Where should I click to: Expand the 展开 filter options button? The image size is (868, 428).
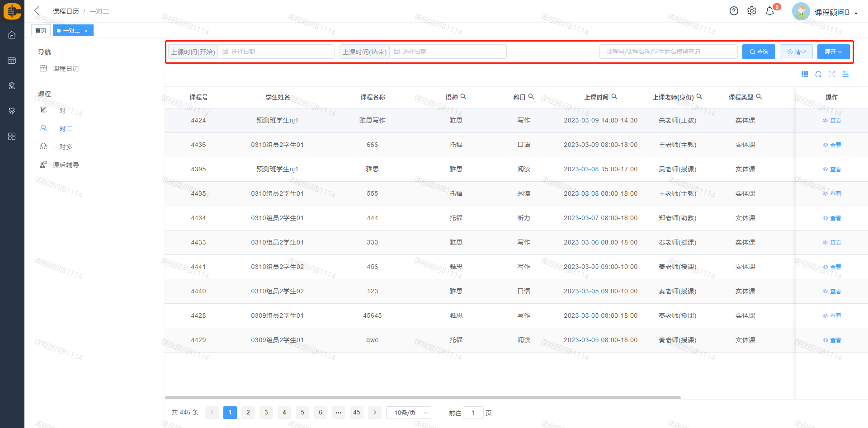[833, 52]
